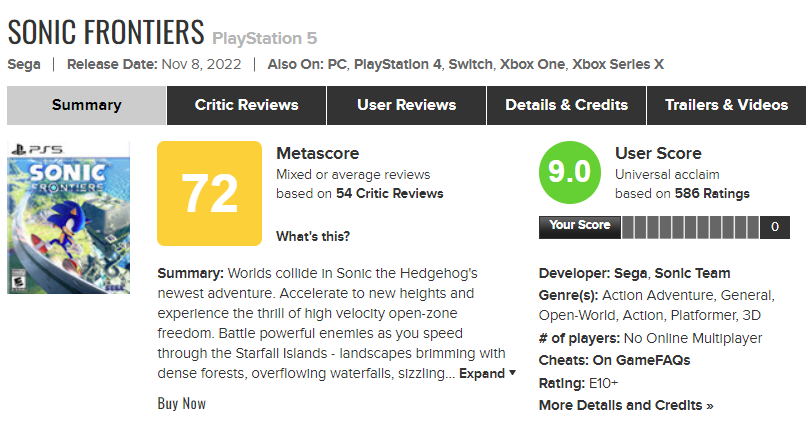Image resolution: width=812 pixels, height=421 pixels.
Task: Select the Summary tab
Action: [x=86, y=105]
